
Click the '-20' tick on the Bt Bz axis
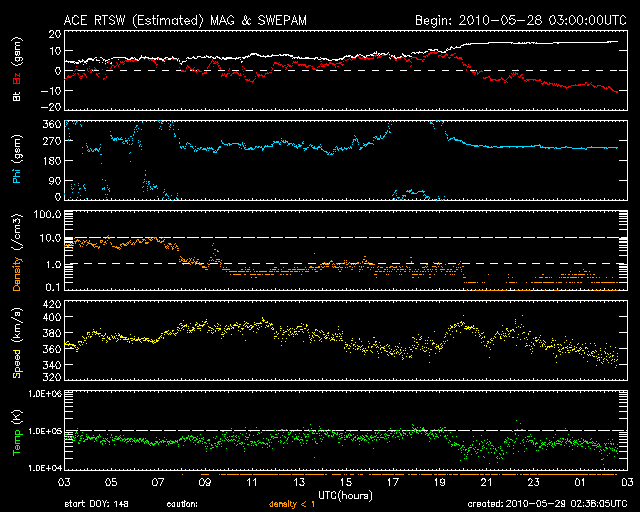pyautogui.click(x=51, y=107)
